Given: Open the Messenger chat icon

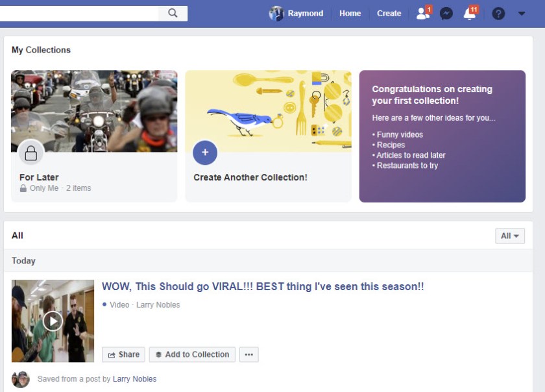Looking at the screenshot, I should tap(446, 13).
